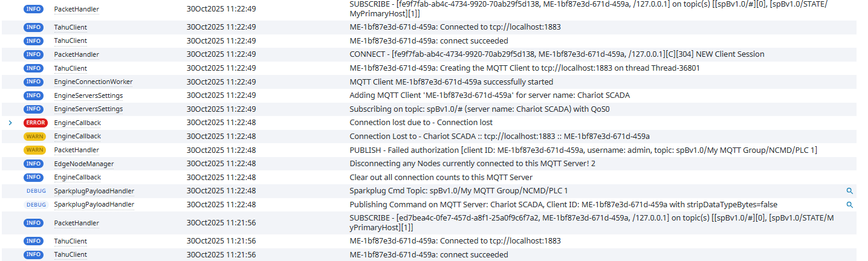Open the EdgeNodeManager logger name
868x261 pixels.
click(83, 164)
